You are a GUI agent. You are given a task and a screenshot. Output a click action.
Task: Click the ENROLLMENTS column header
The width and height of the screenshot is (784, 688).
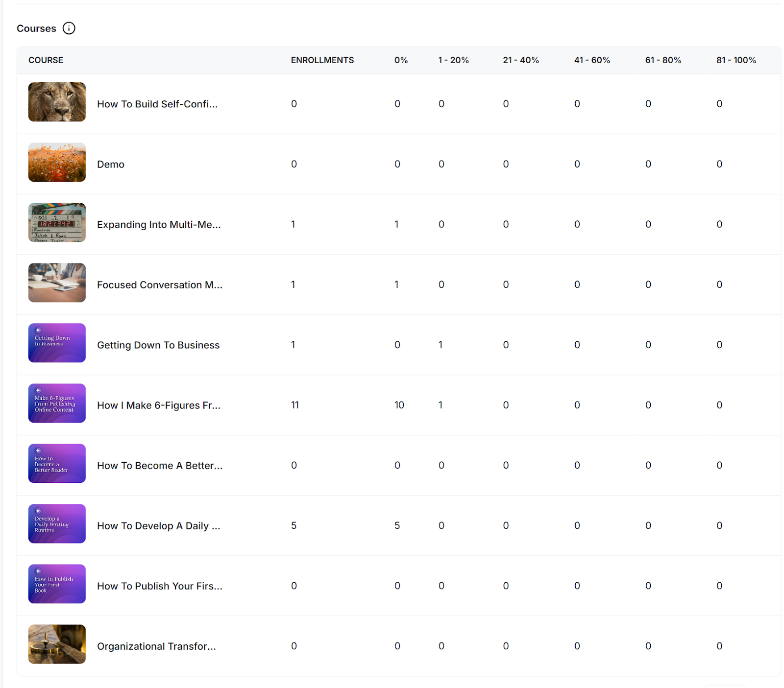322,60
